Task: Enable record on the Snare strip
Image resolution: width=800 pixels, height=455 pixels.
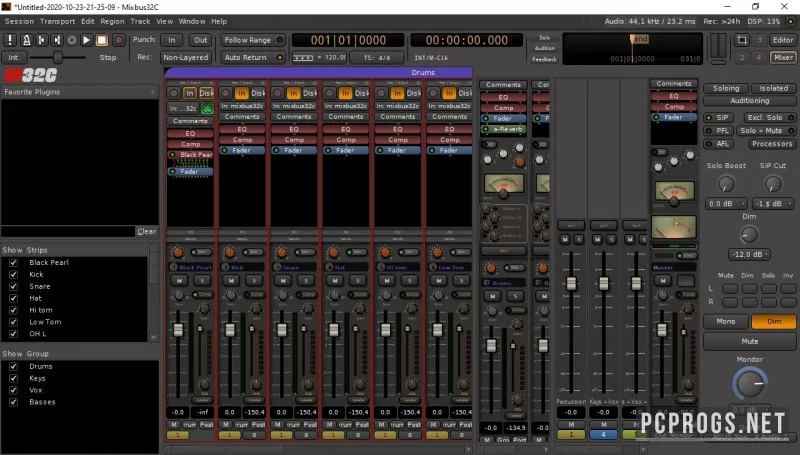Action: point(278,93)
